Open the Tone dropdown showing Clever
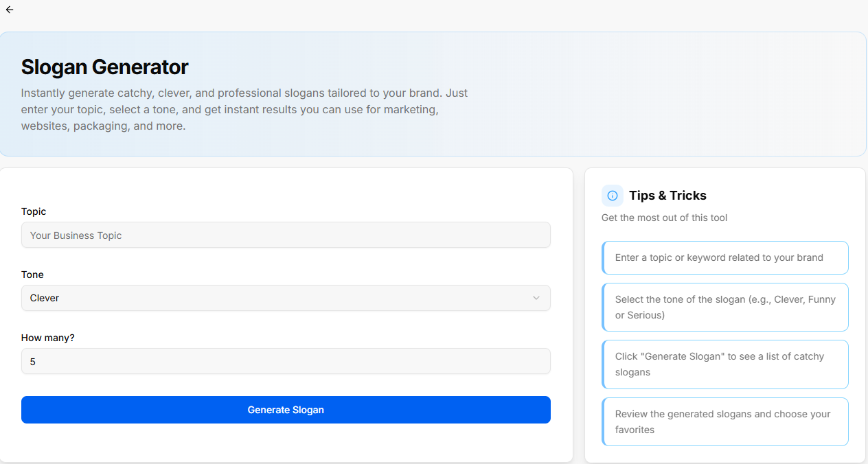 pyautogui.click(x=286, y=298)
